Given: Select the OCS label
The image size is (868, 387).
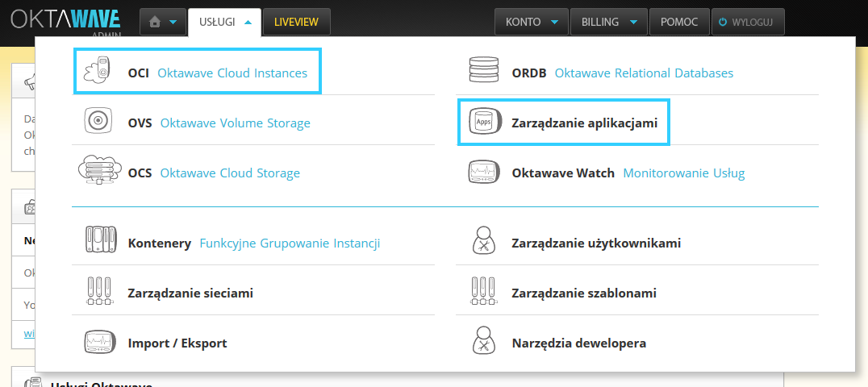Looking at the screenshot, I should tap(140, 173).
